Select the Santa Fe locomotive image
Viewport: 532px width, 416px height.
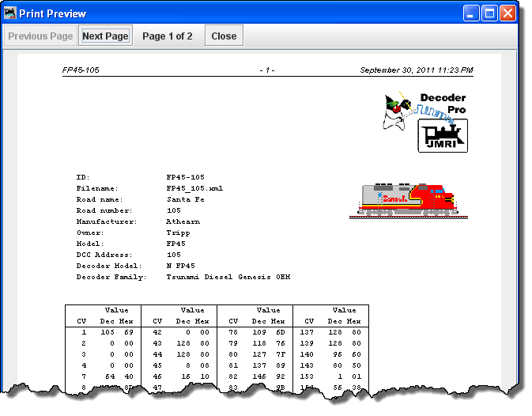pos(403,200)
